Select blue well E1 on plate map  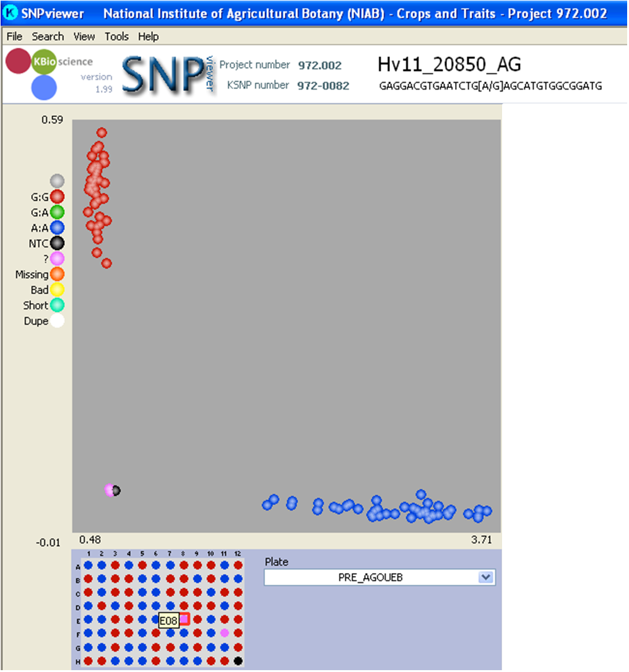pyautogui.click(x=88, y=619)
